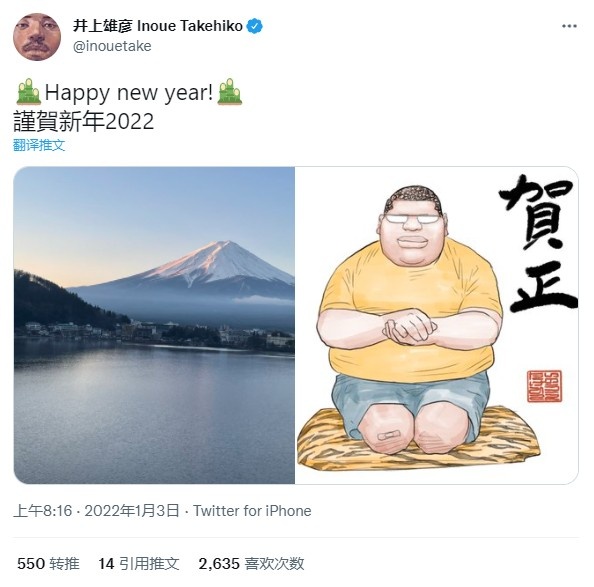Open the three-dot more options menu
594x587 pixels.
[x=569, y=26]
